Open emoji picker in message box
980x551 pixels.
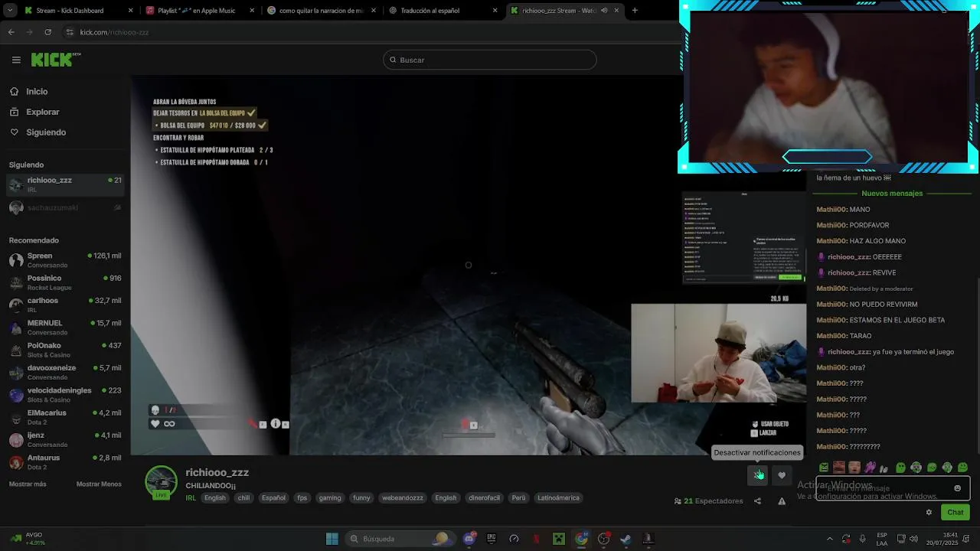pyautogui.click(x=957, y=488)
